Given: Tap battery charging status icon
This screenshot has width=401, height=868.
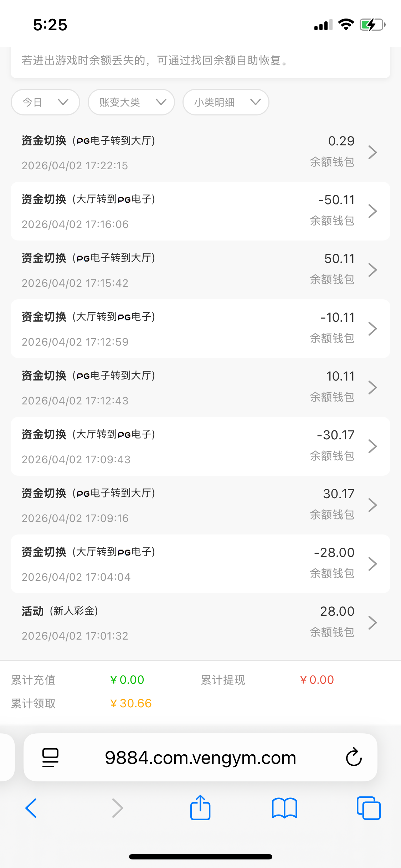Looking at the screenshot, I should tap(372, 25).
